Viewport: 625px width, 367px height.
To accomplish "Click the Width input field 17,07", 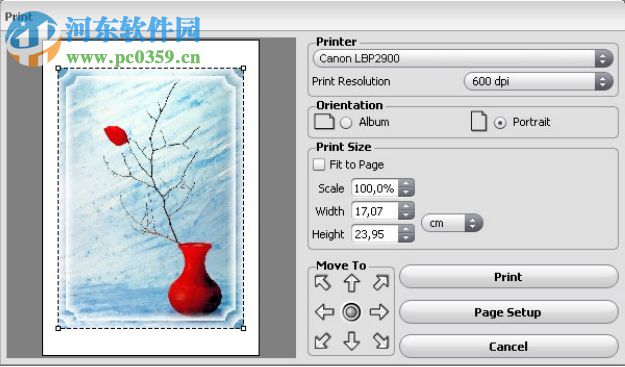I will (x=375, y=211).
